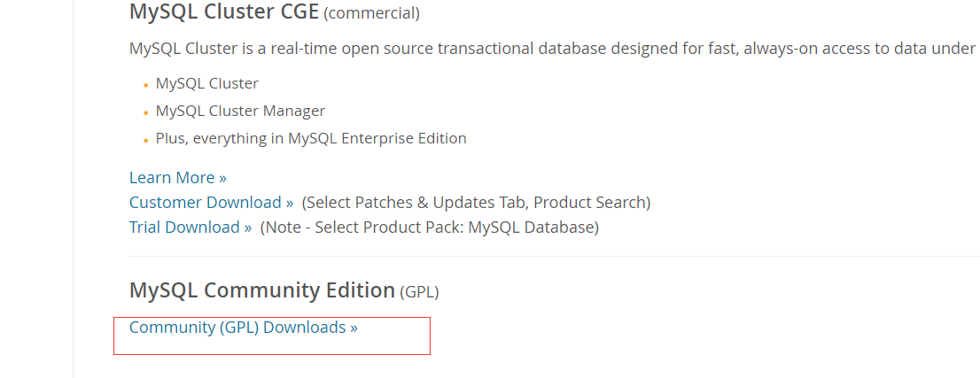The height and width of the screenshot is (378, 980).
Task: Click the Select Product Pack: MySQL Database note
Action: pyautogui.click(x=430, y=227)
